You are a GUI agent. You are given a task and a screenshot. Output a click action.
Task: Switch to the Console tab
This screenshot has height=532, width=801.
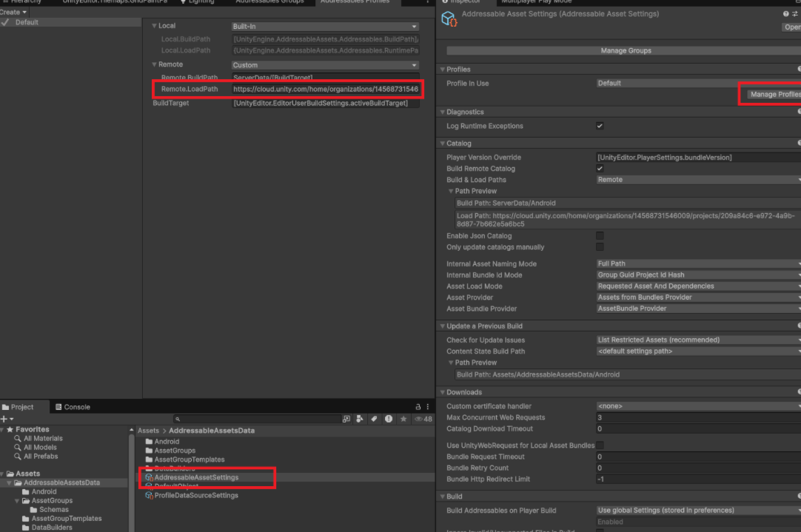(73, 407)
